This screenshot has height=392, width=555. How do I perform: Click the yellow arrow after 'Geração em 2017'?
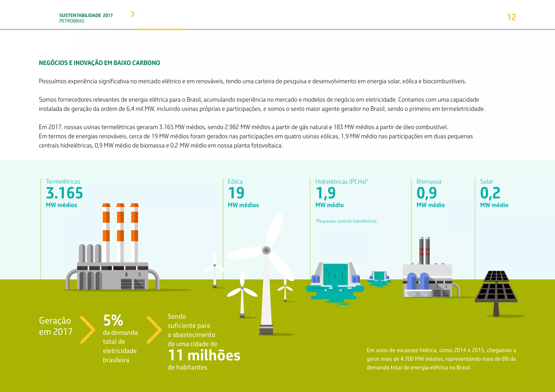[x=88, y=330]
